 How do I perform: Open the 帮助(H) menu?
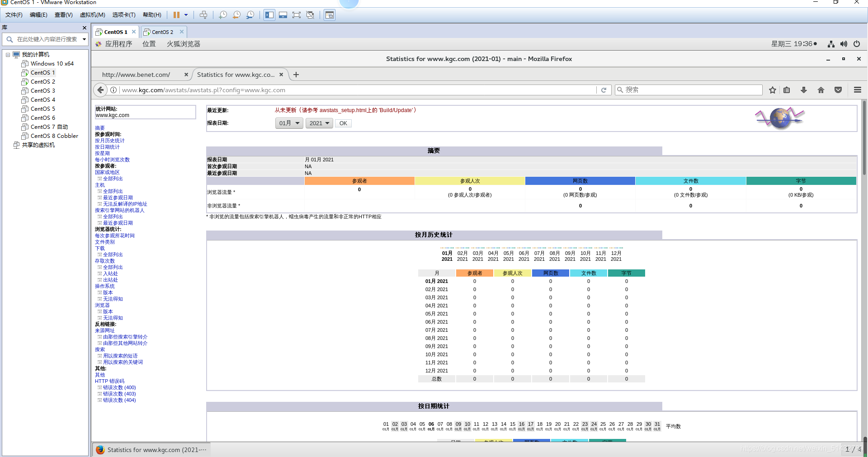click(x=152, y=15)
